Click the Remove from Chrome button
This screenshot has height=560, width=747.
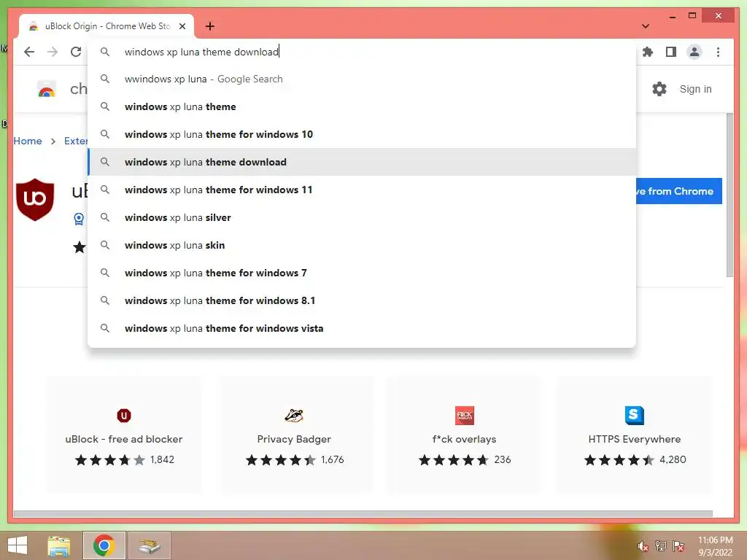coord(679,191)
